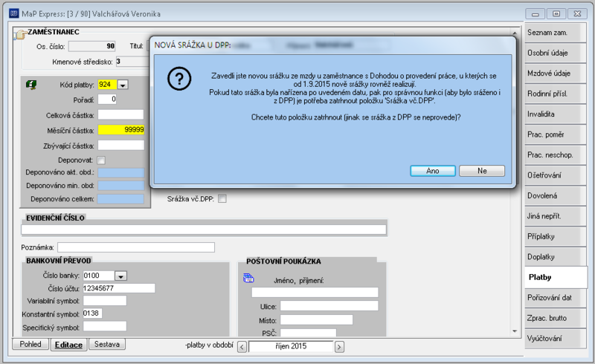Click the yellow Měsíční částka field
Screen dimensions: 595x364
pyautogui.click(x=121, y=130)
